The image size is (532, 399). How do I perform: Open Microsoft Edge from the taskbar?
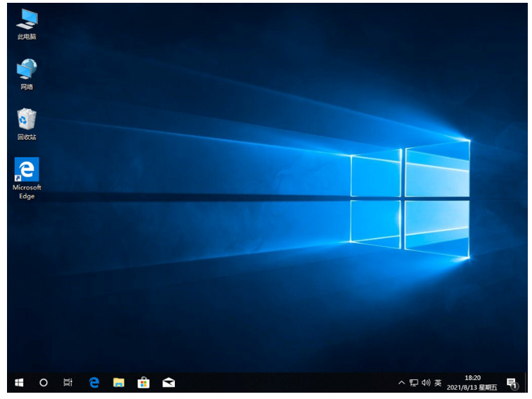pos(94,382)
